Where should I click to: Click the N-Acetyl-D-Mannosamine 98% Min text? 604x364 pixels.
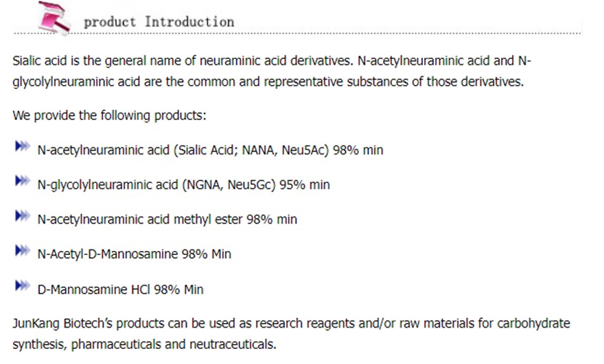pos(135,254)
